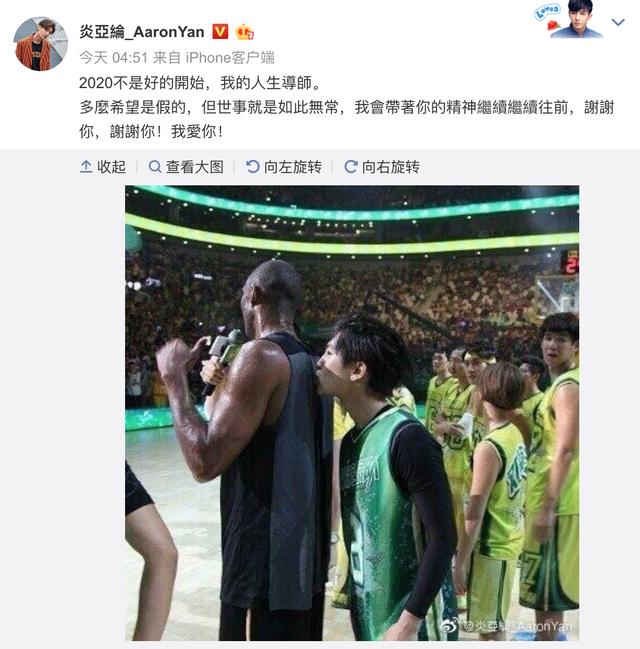Open the 炎亞綸_AaronYan username link
Viewport: 640px width, 649px height.
[x=142, y=32]
